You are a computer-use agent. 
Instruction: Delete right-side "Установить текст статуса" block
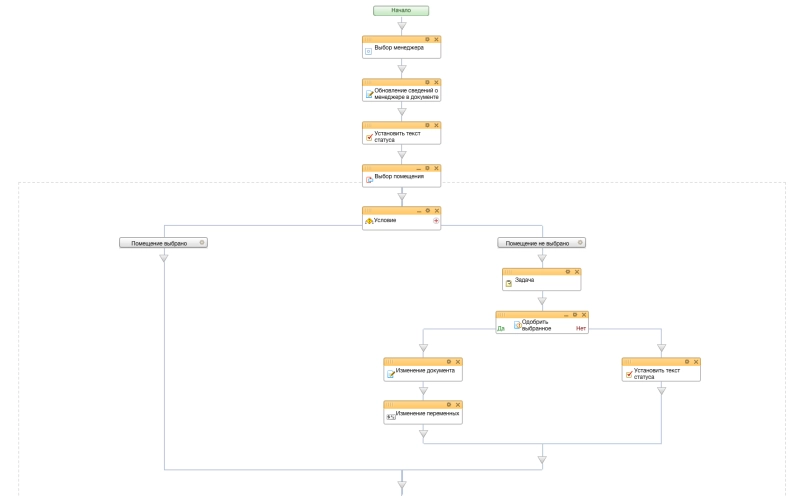click(696, 361)
